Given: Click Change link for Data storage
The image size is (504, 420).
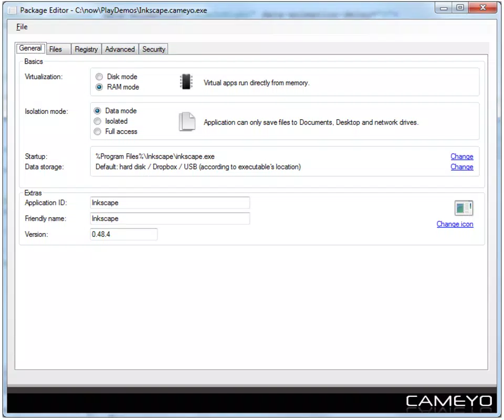Looking at the screenshot, I should (x=461, y=167).
